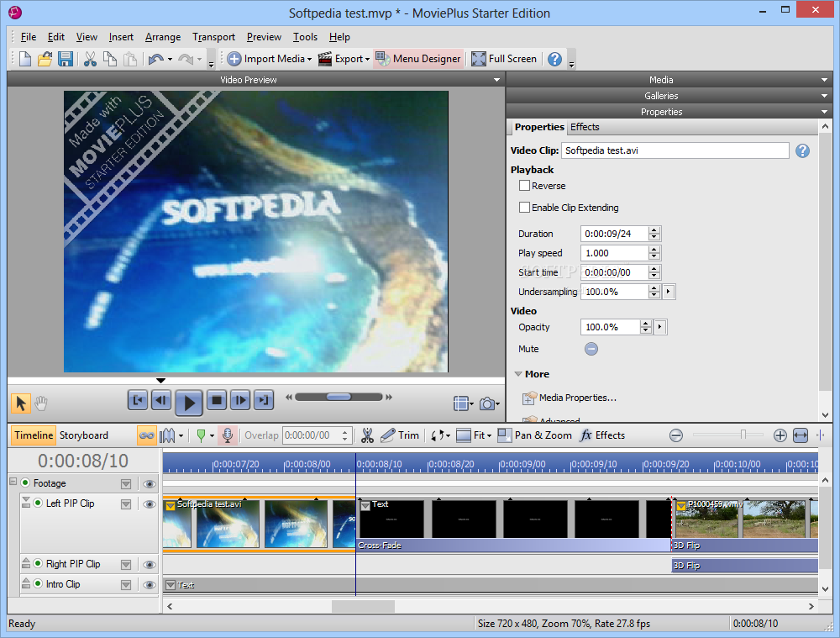Screen dimensions: 840x638
Task: Click the Copy icon in the toolbar
Action: [110, 59]
